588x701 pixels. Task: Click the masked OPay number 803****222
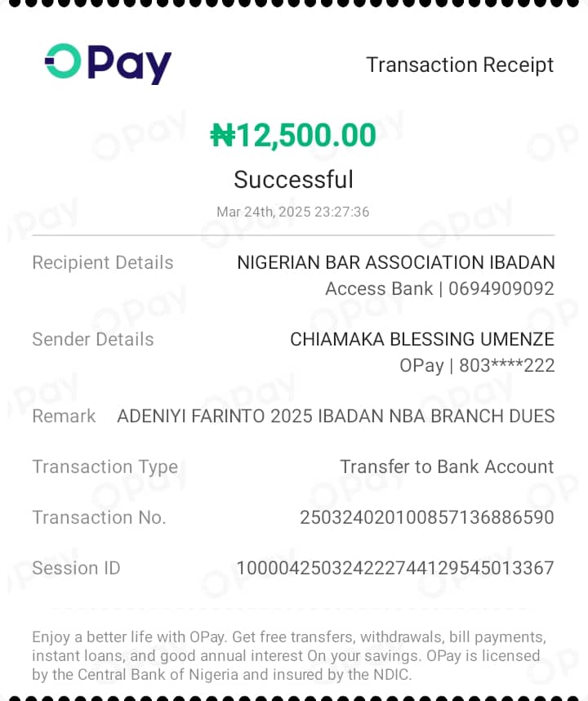click(506, 365)
